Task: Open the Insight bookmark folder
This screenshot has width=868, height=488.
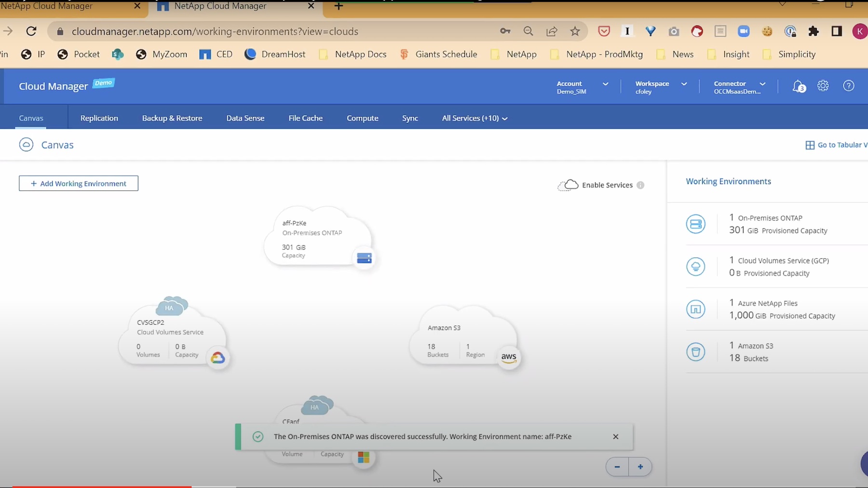Action: point(728,54)
